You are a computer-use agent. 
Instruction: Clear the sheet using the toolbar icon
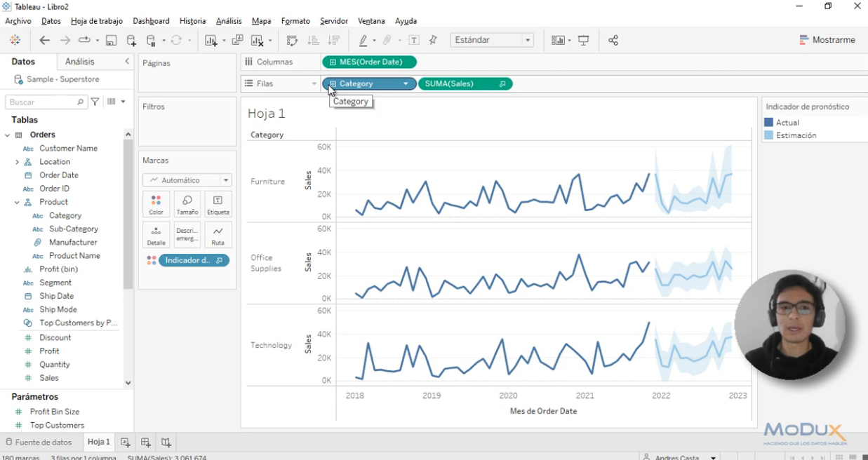pyautogui.click(x=258, y=40)
